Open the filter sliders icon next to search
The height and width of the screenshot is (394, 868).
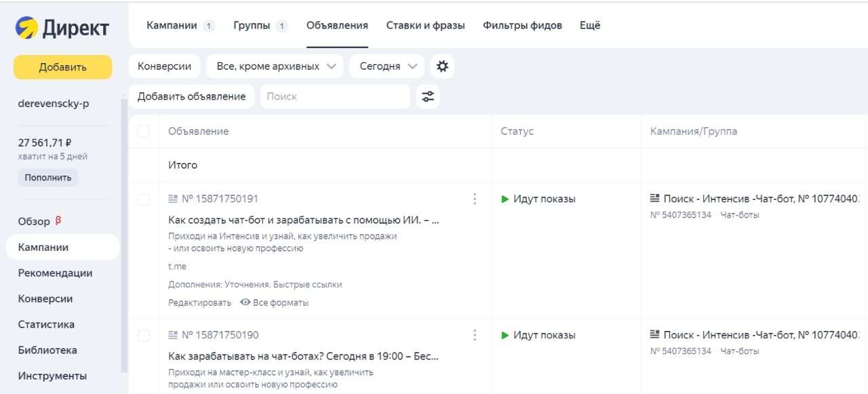(428, 96)
